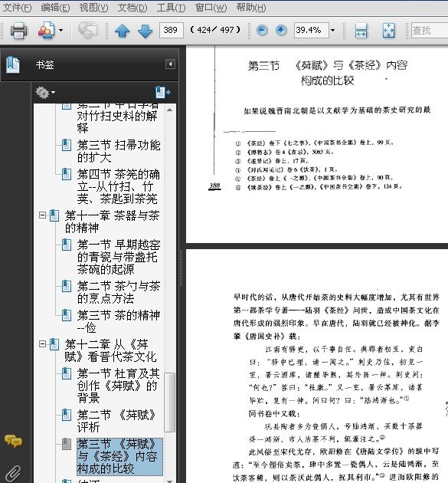
Task: Click the expand current bookmark icon
Action: point(163,92)
